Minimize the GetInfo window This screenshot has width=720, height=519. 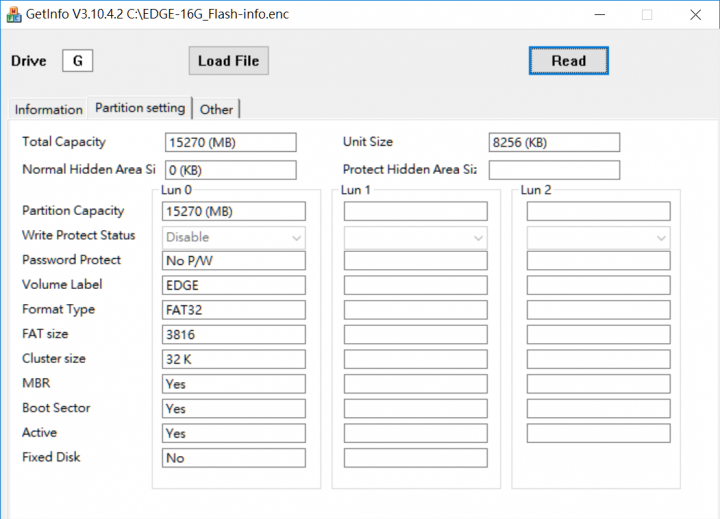[599, 15]
